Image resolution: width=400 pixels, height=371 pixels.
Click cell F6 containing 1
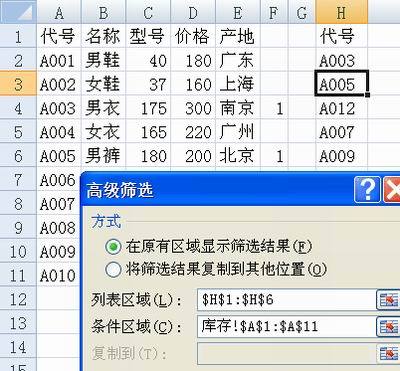tap(274, 155)
